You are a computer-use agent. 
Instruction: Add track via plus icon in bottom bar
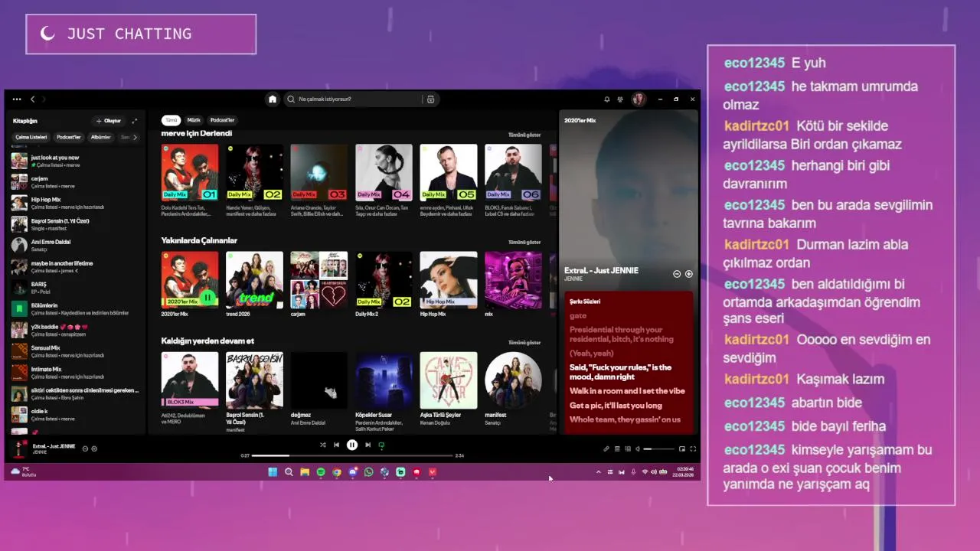94,448
